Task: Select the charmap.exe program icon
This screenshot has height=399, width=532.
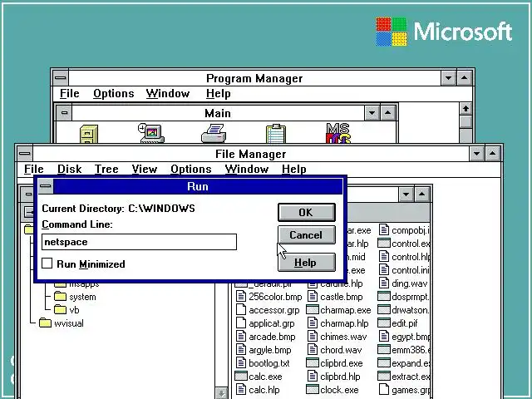Action: pyautogui.click(x=313, y=309)
